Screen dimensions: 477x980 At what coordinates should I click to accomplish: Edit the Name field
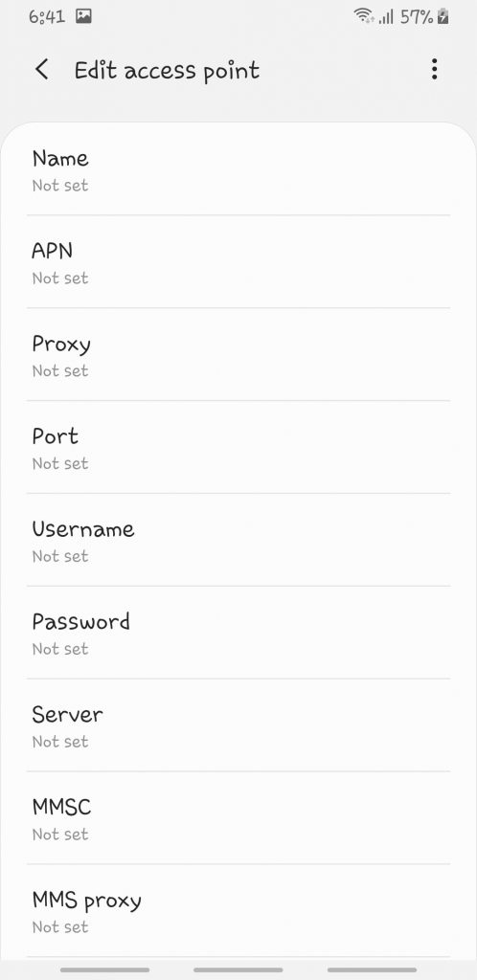coord(238,169)
